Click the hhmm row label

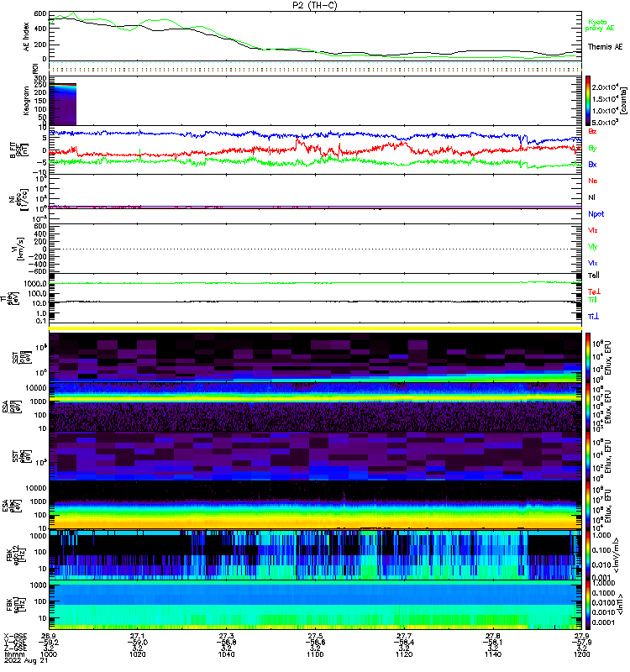tap(13, 654)
